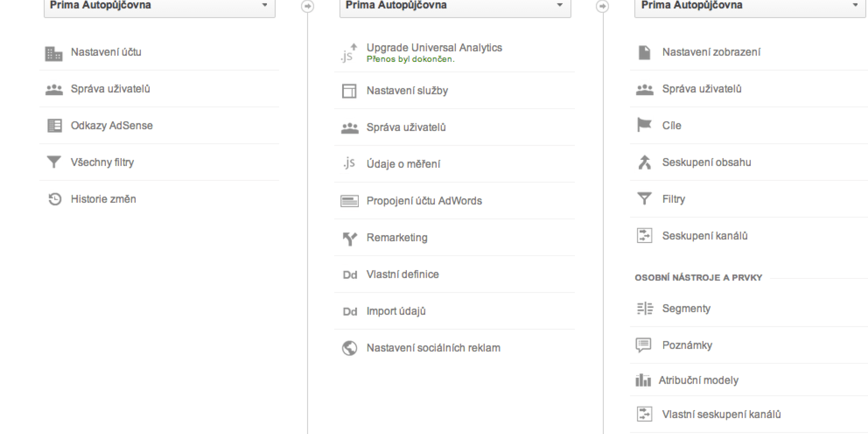Open the account dropdown Prima Autopůjčovna
Screen dimensions: 868x434
pyautogui.click(x=159, y=6)
